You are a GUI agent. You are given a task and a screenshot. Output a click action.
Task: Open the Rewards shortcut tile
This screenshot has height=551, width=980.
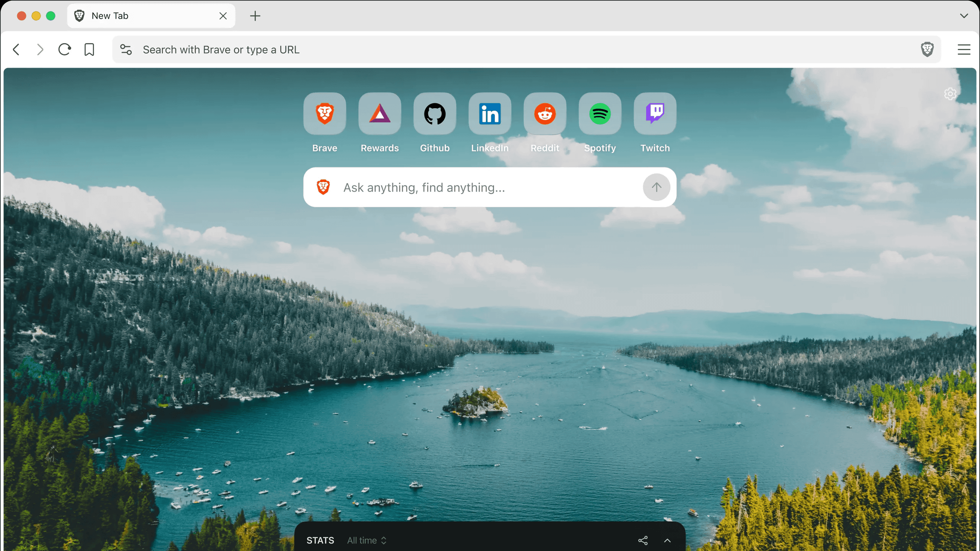tap(379, 114)
